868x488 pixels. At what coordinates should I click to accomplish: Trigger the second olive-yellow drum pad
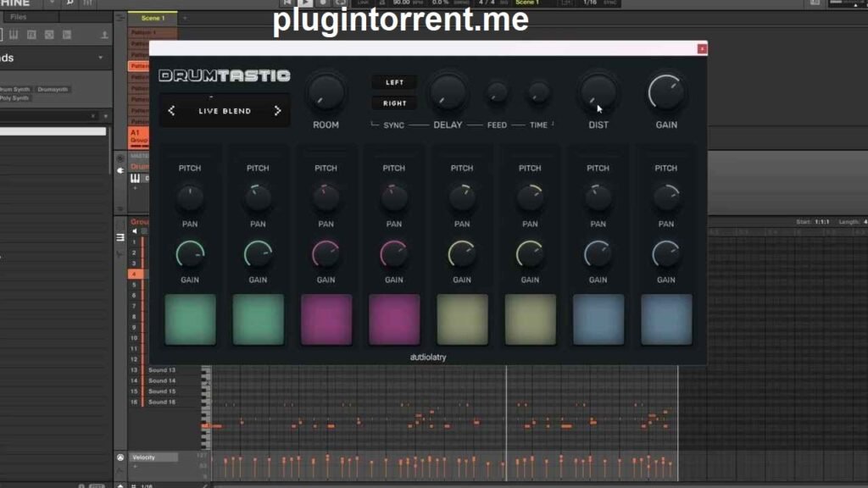531,319
